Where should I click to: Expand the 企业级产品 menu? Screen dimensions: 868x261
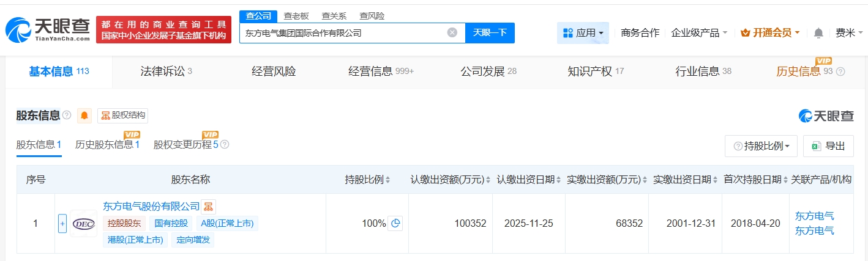pos(699,33)
